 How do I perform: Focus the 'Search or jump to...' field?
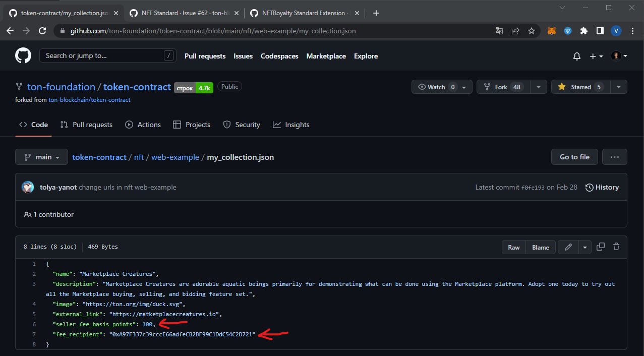tap(108, 55)
